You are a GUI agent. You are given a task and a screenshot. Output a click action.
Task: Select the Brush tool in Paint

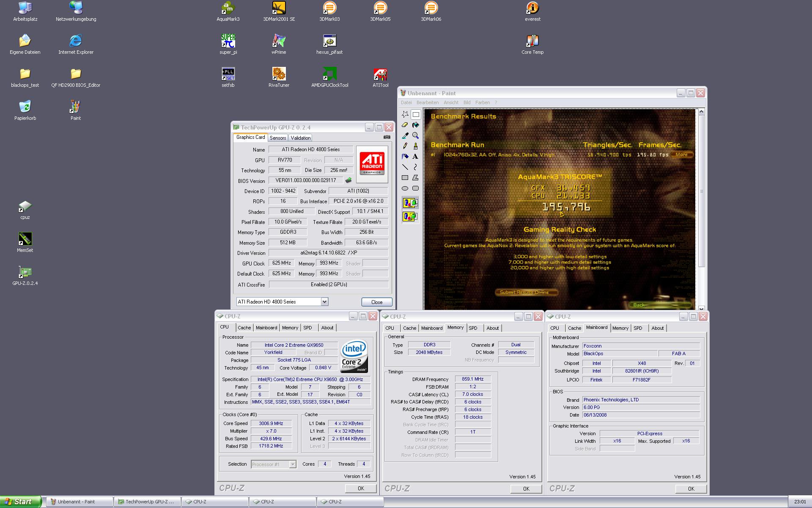click(x=416, y=146)
